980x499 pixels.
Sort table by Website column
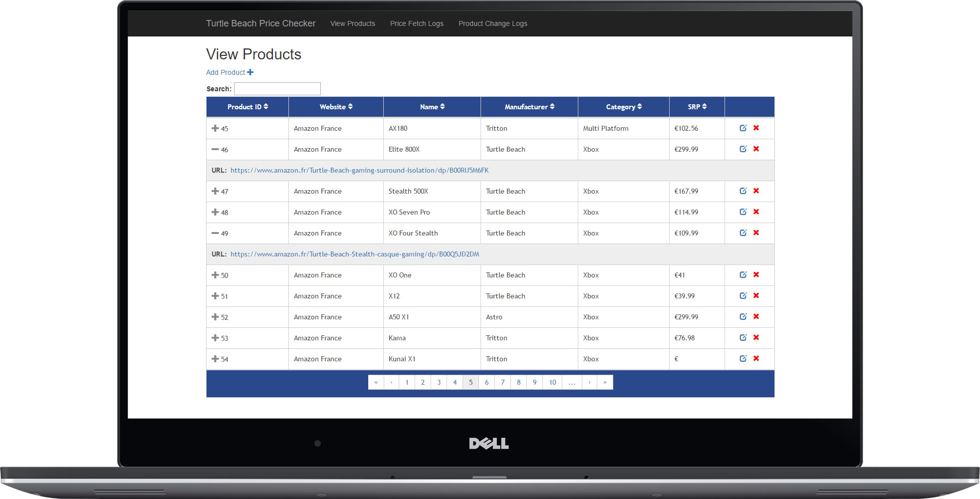point(336,107)
